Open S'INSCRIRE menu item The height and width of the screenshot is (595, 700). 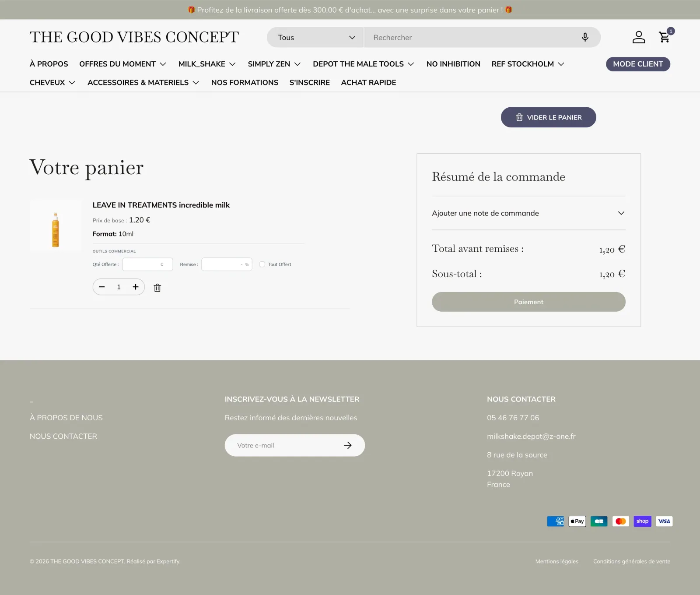click(x=310, y=82)
